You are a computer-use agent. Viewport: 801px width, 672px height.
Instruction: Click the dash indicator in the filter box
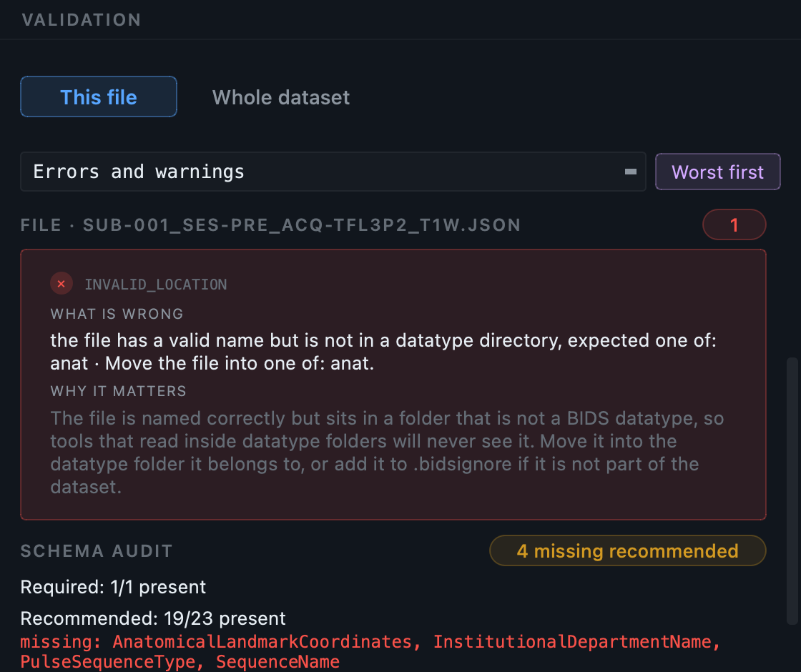pyautogui.click(x=630, y=172)
